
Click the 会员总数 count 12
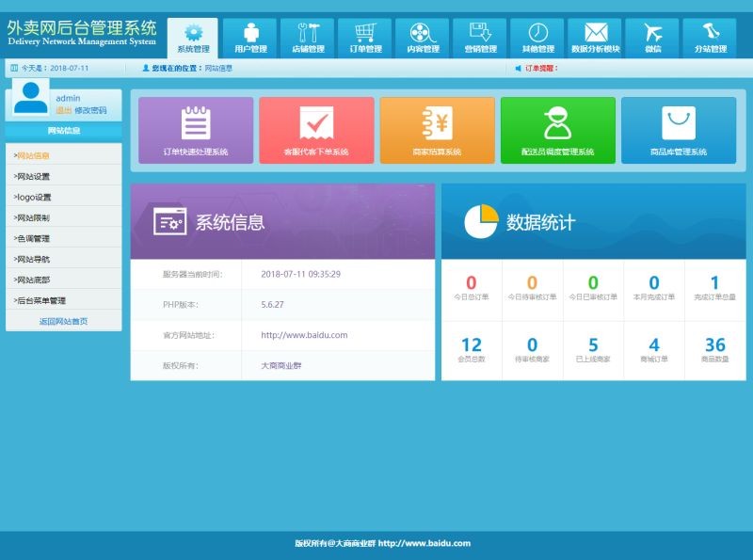472,344
